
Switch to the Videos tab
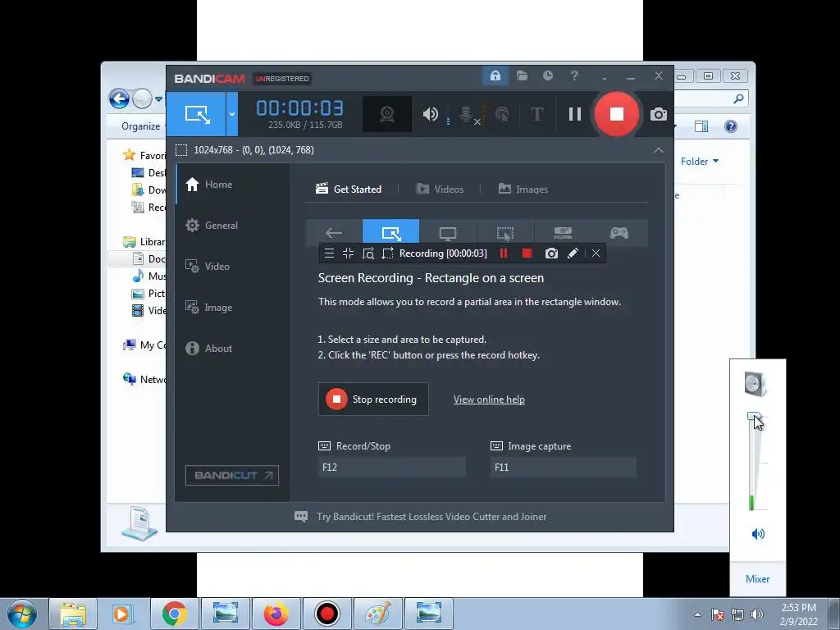click(x=440, y=189)
